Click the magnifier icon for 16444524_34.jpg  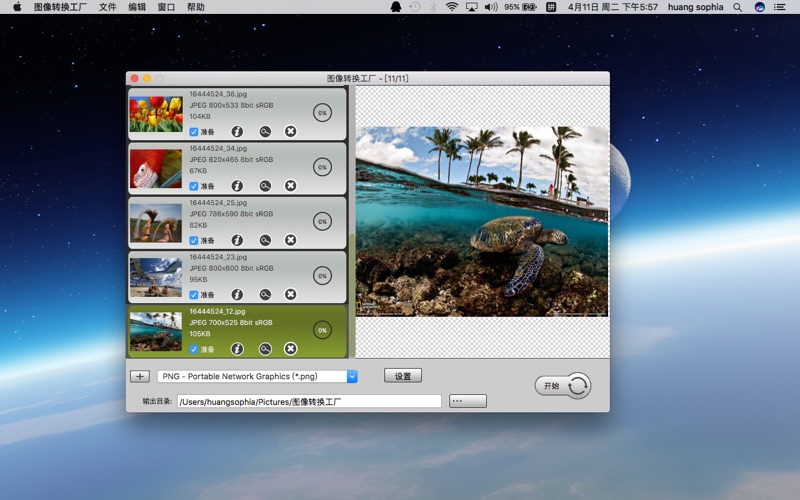(x=265, y=186)
